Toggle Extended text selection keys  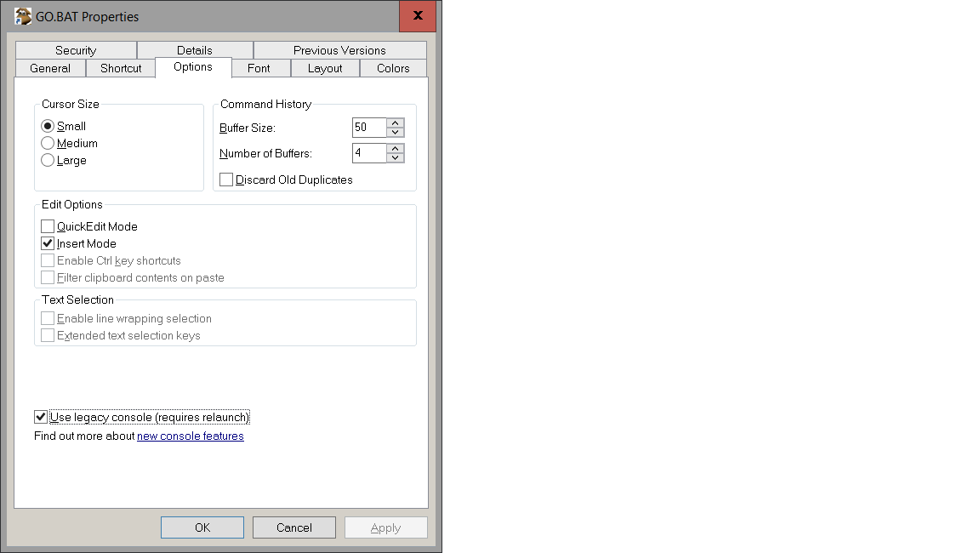[x=48, y=335]
